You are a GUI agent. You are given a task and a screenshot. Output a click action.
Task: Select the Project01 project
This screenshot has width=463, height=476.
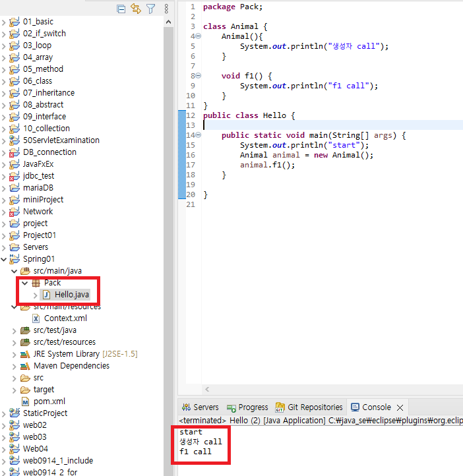pyautogui.click(x=40, y=235)
